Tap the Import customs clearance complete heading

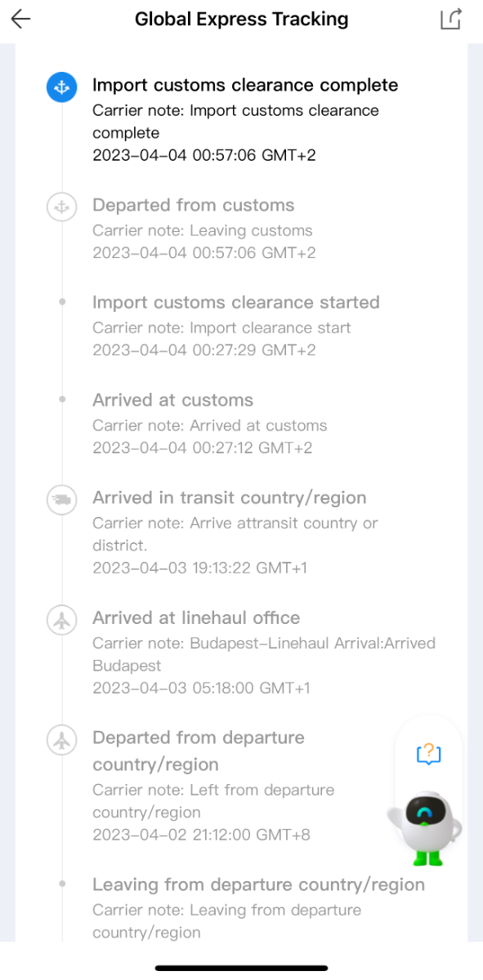click(245, 85)
